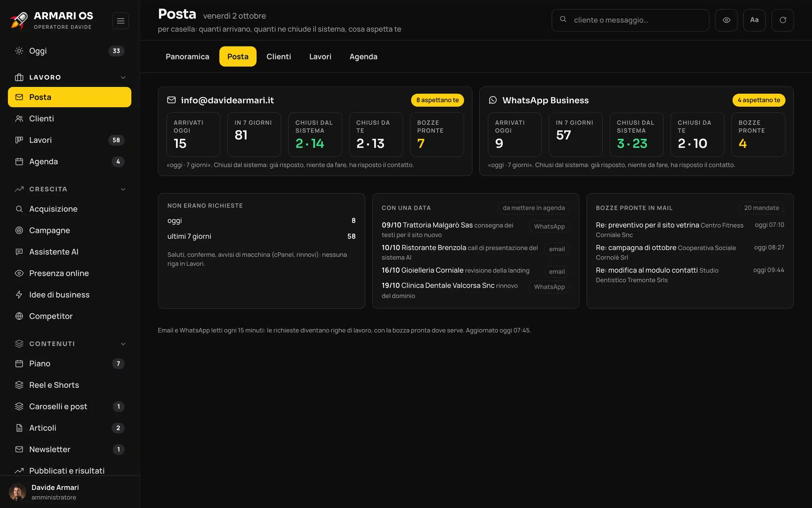The width and height of the screenshot is (812, 508).
Task: Open the Agenda tab
Action: coord(363,57)
